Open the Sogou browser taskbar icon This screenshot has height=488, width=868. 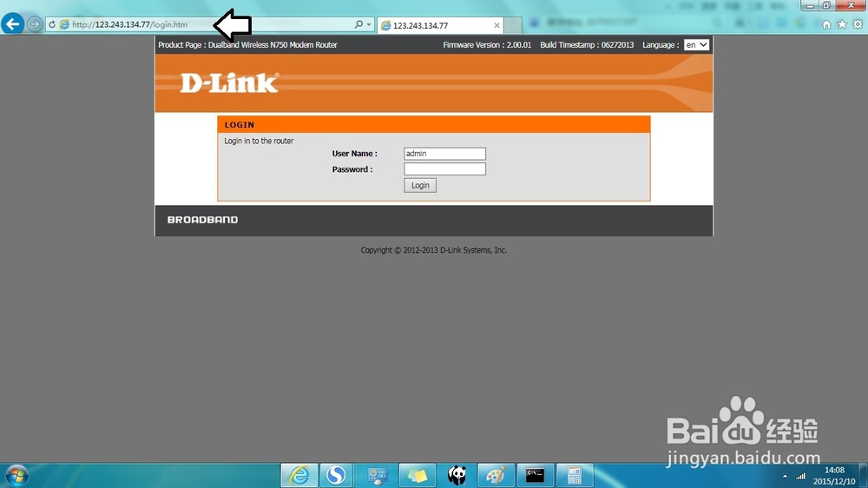[336, 475]
